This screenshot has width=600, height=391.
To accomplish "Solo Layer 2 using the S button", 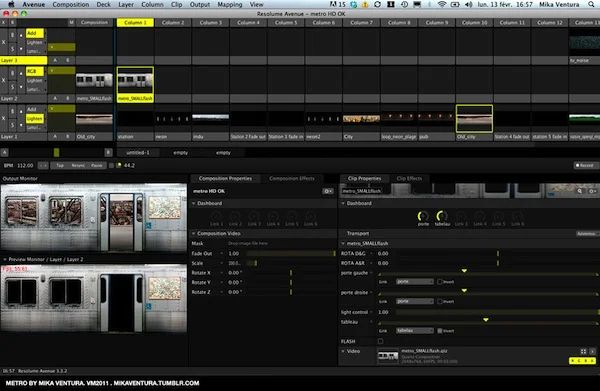I will coord(12,88).
